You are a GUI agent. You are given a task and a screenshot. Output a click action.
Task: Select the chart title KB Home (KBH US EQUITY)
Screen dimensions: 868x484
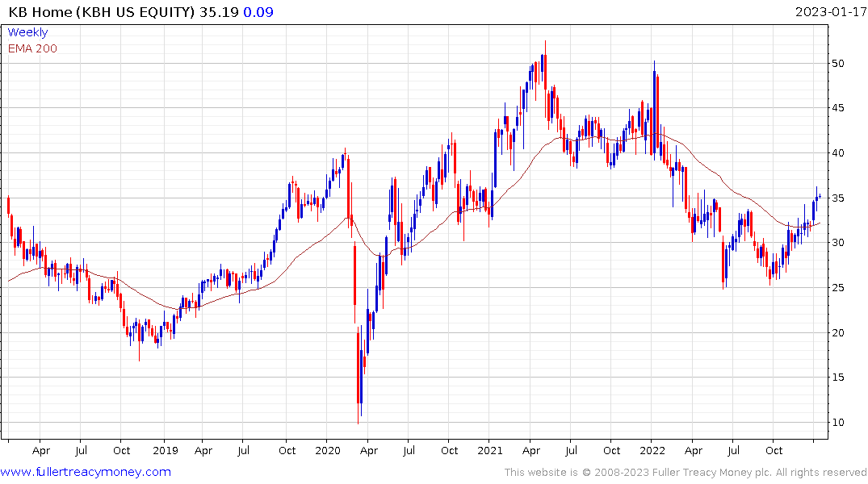click(x=101, y=12)
